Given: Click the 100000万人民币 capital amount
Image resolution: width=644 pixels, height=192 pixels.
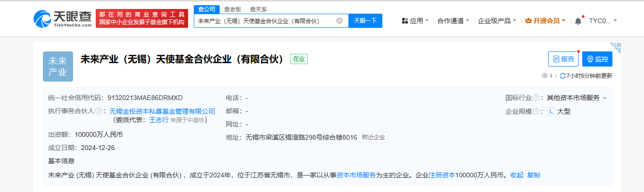Looking at the screenshot, I should [99, 134].
